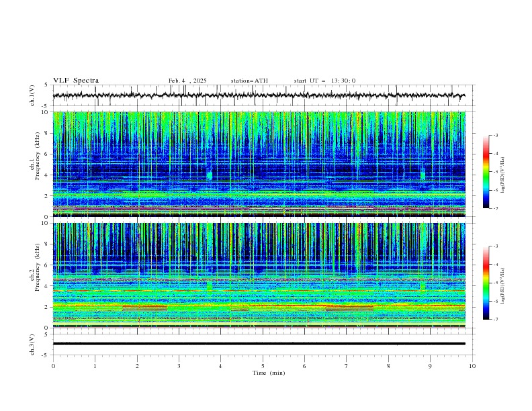Click the ch.1 voltage waveform trace
Image resolution: width=532 pixels, height=411 pixels.
click(x=259, y=95)
